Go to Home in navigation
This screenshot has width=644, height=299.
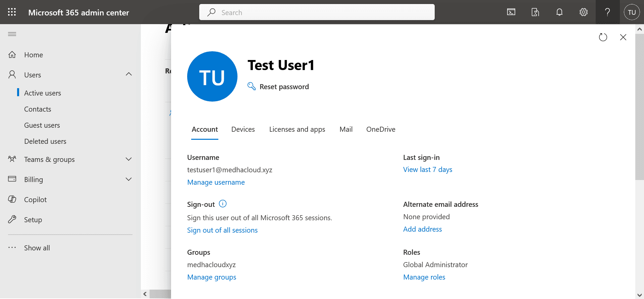click(x=34, y=55)
